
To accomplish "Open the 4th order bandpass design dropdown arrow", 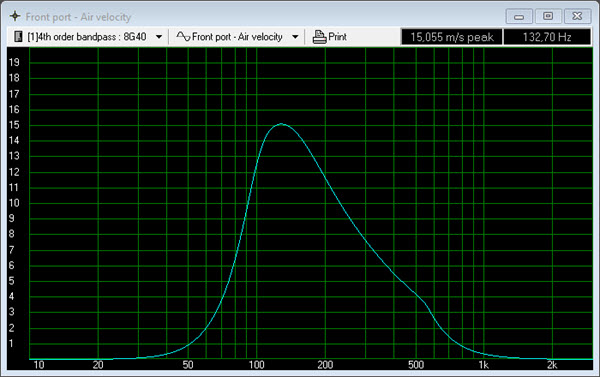I will pyautogui.click(x=159, y=37).
